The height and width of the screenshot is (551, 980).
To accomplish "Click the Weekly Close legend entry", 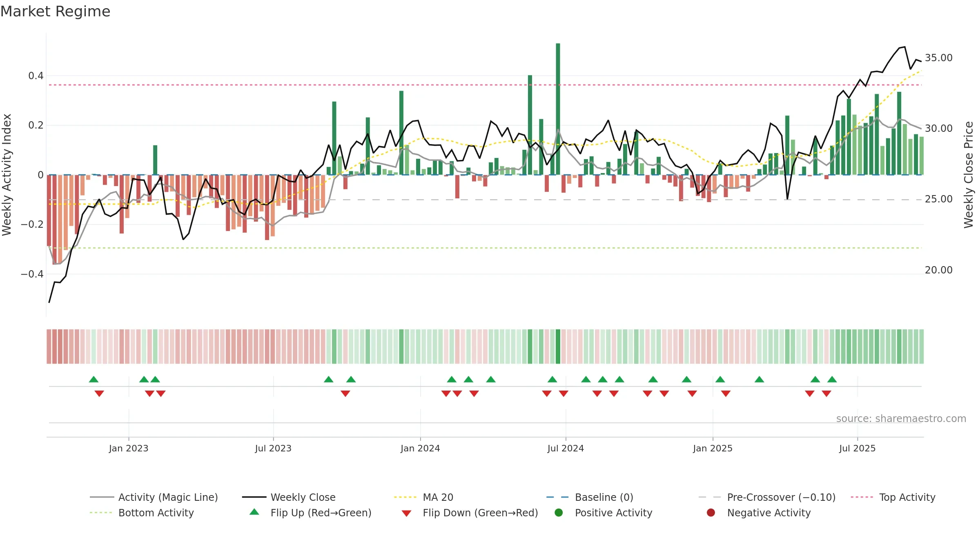I will tap(289, 497).
